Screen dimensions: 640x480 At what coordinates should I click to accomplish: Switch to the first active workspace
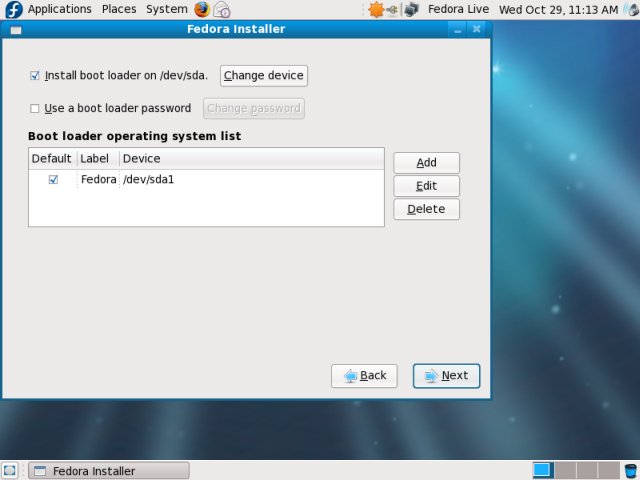pyautogui.click(x=543, y=470)
